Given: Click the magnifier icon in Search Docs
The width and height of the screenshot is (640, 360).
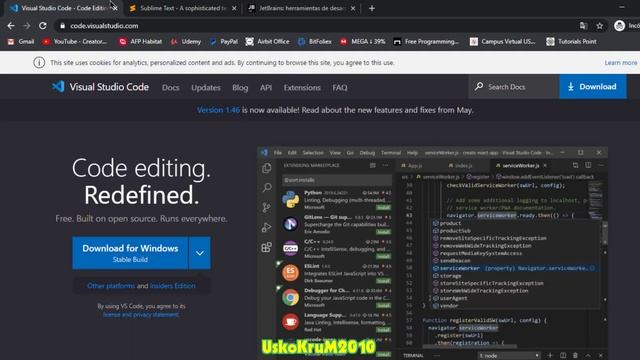Looking at the screenshot, I should (x=479, y=87).
